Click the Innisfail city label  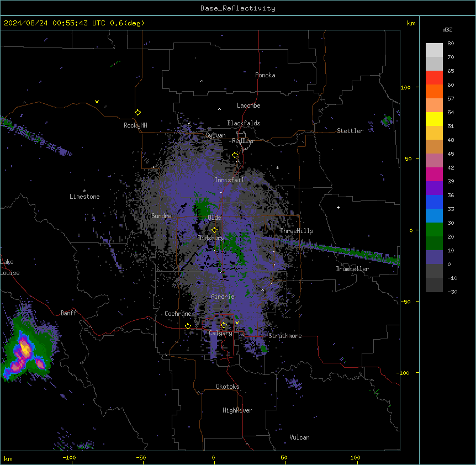229,180
